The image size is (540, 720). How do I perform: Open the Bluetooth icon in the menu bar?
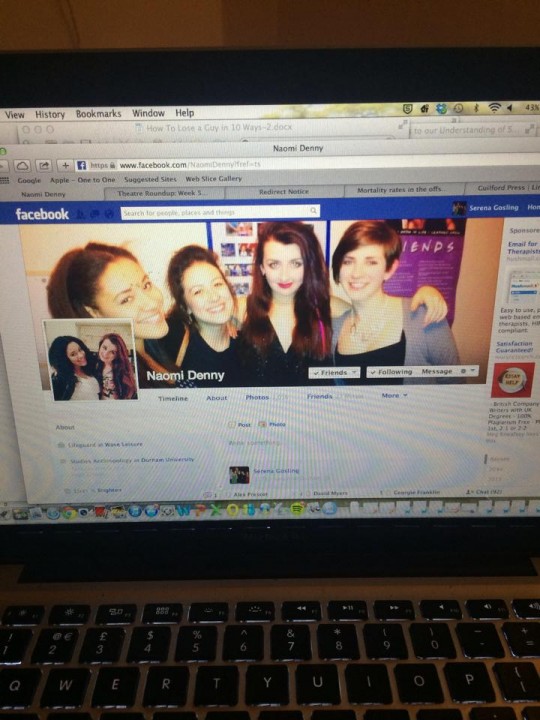click(476, 108)
